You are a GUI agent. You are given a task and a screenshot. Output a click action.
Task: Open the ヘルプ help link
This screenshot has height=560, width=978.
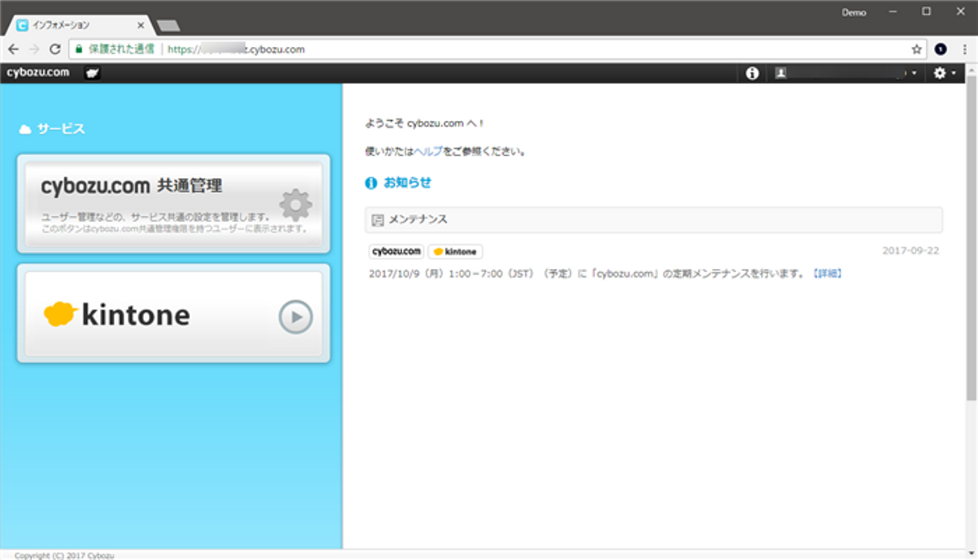429,151
